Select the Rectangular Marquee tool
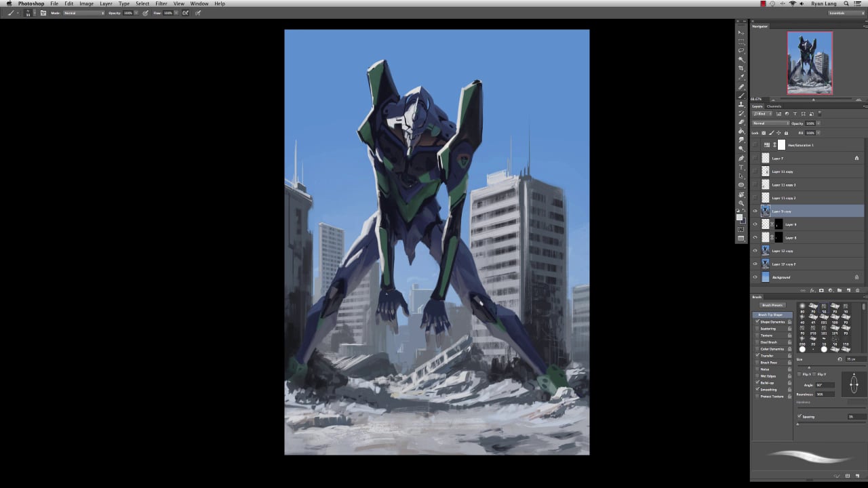This screenshot has height=488, width=868. pos(741,41)
